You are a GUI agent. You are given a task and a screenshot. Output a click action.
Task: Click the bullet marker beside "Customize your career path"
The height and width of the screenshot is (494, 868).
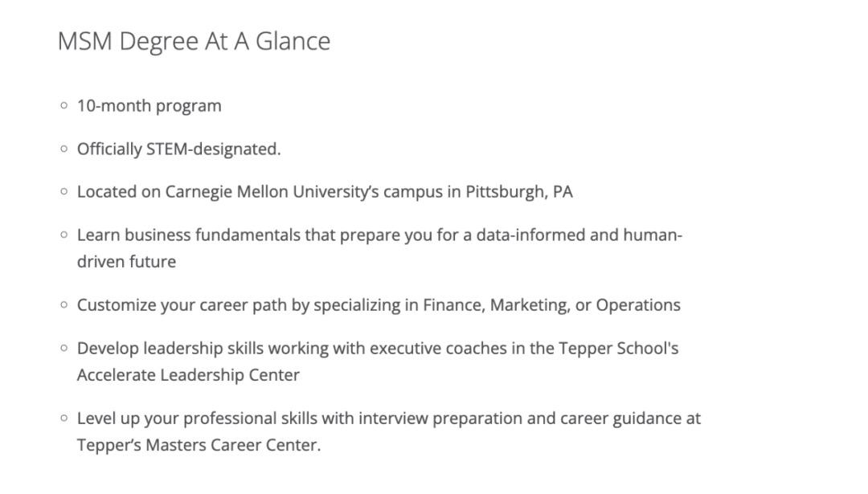click(x=64, y=305)
